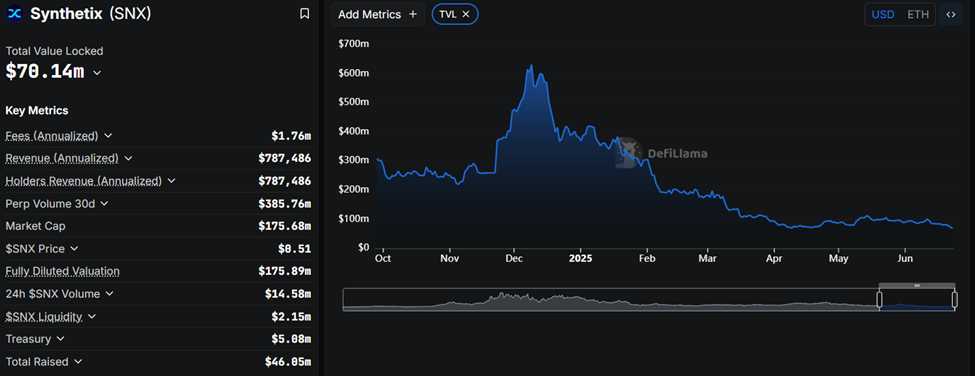Click the embed chart code icon
Viewport: 975px width, 376px height.
click(951, 14)
